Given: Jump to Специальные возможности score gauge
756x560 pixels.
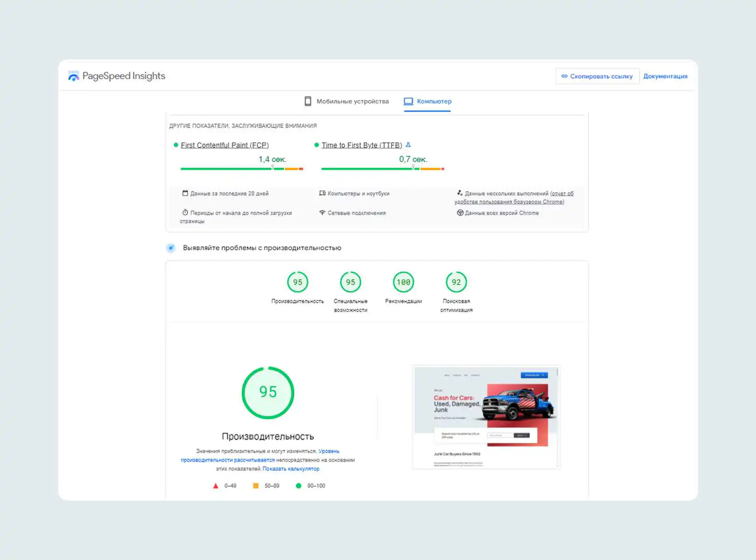Looking at the screenshot, I should [x=350, y=282].
